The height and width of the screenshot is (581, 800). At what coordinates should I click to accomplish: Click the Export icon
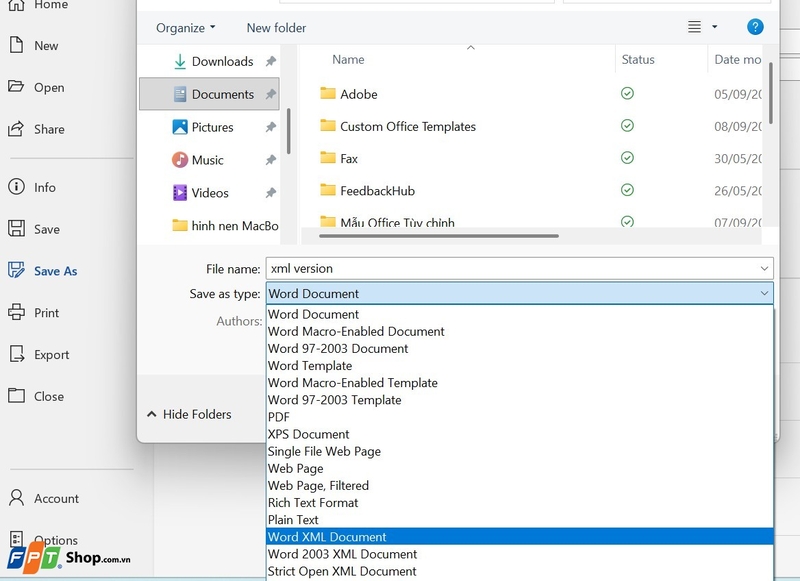pyautogui.click(x=17, y=353)
